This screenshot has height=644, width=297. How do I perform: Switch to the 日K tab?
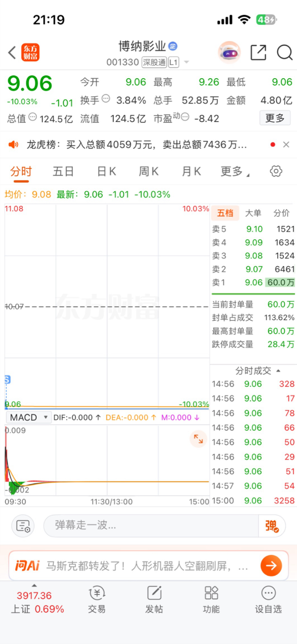(106, 171)
